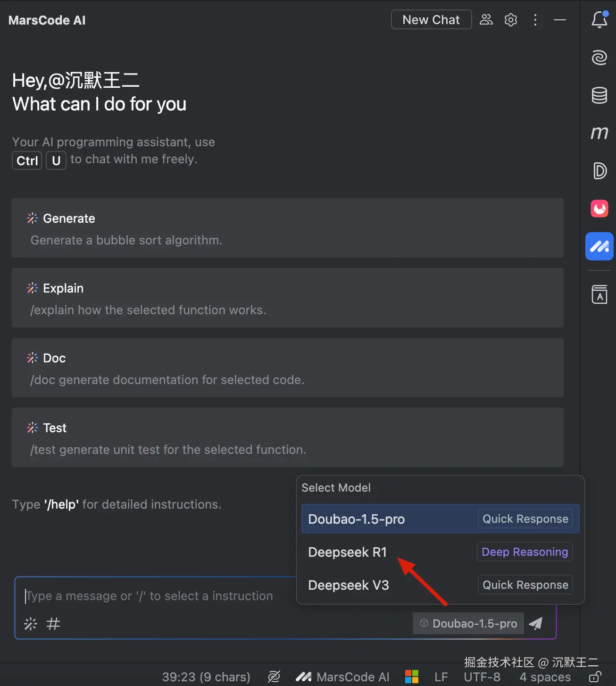The image size is (616, 686).
Task: Open the team members people icon
Action: [x=486, y=20]
